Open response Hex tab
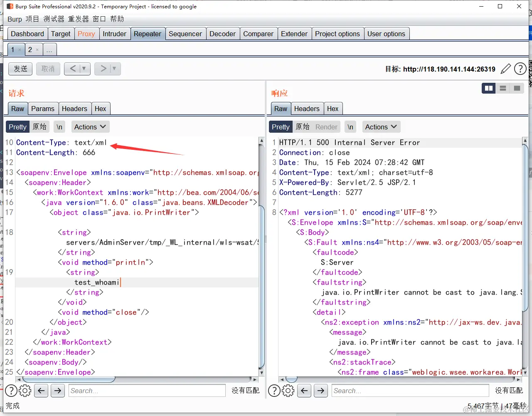This screenshot has width=532, height=416. click(x=332, y=109)
